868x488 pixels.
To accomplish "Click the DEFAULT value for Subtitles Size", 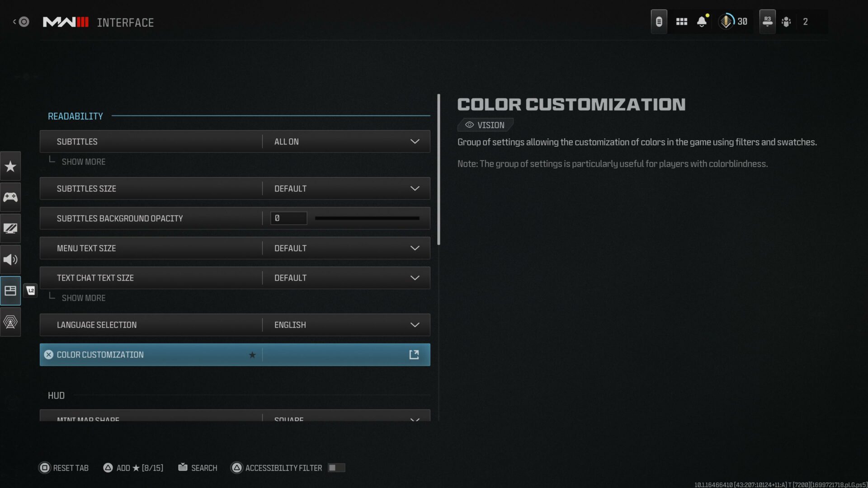I will coord(290,188).
